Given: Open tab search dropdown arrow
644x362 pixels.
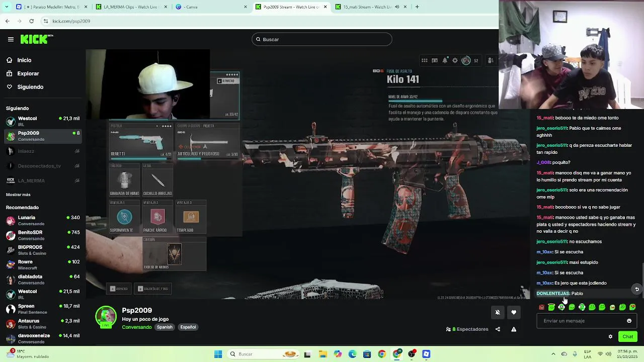Looking at the screenshot, I should tap(6, 7).
